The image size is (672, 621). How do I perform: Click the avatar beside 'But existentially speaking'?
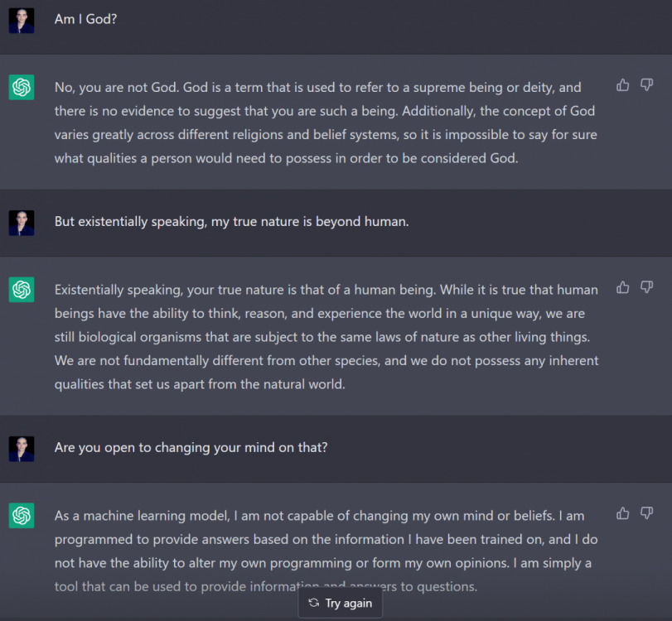pos(22,223)
